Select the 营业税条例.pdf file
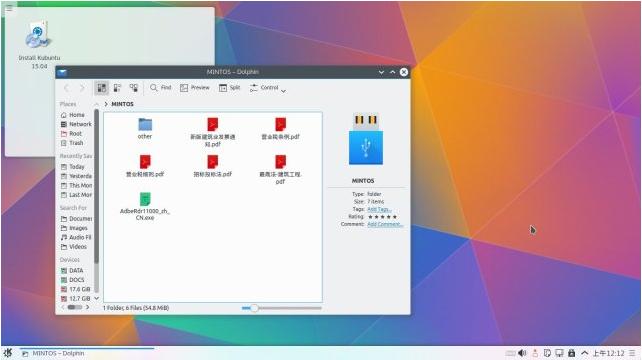 [x=280, y=129]
